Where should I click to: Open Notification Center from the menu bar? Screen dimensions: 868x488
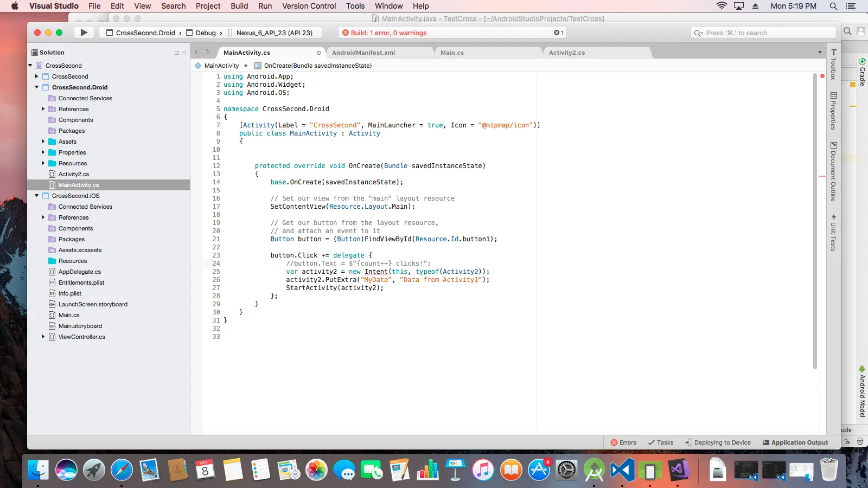pos(851,6)
